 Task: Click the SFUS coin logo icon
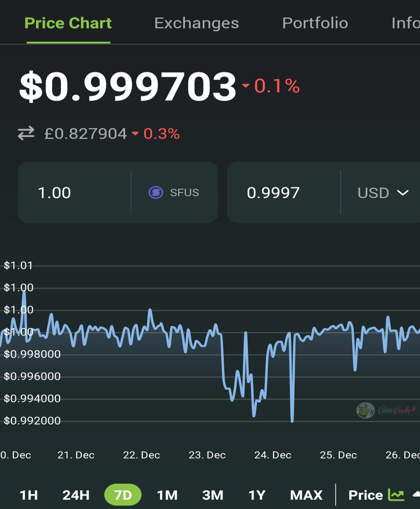156,193
